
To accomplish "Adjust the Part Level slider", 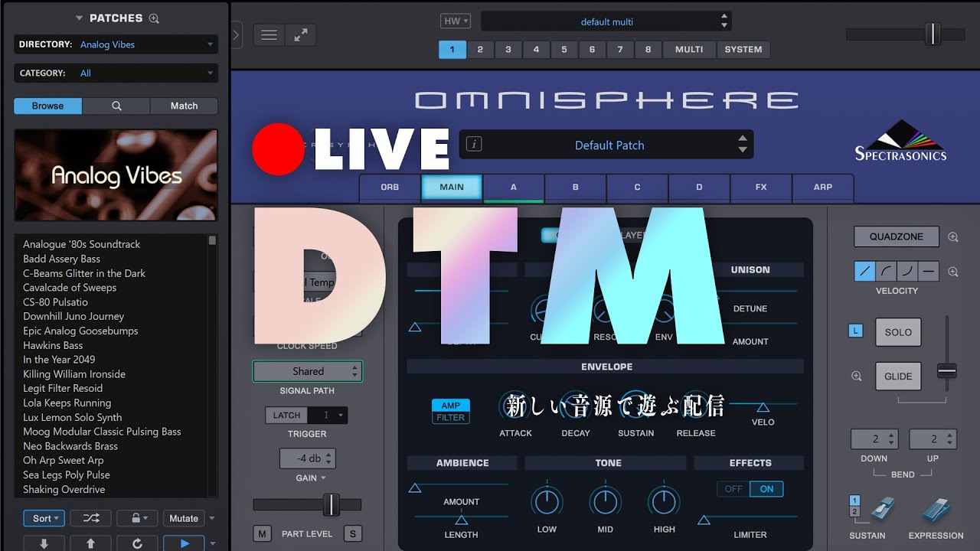I will 331,504.
